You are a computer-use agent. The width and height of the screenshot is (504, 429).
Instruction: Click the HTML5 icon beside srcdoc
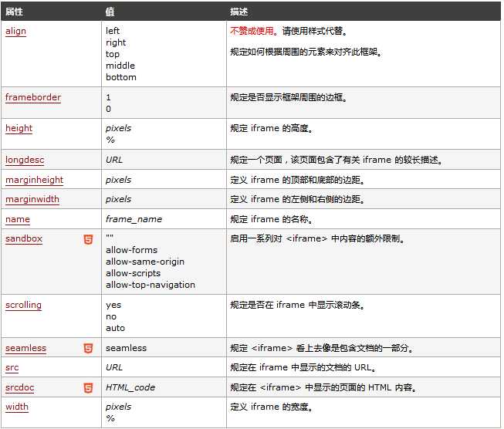click(x=88, y=388)
